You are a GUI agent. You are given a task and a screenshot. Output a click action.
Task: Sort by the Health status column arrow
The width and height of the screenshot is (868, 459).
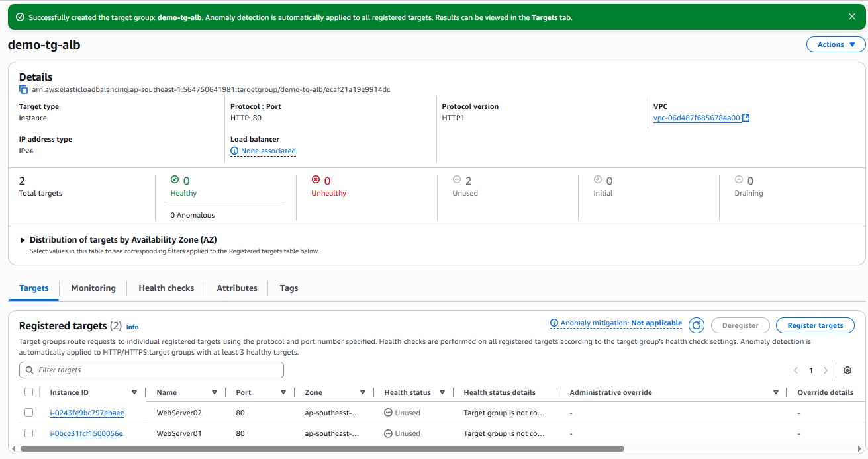click(x=442, y=392)
